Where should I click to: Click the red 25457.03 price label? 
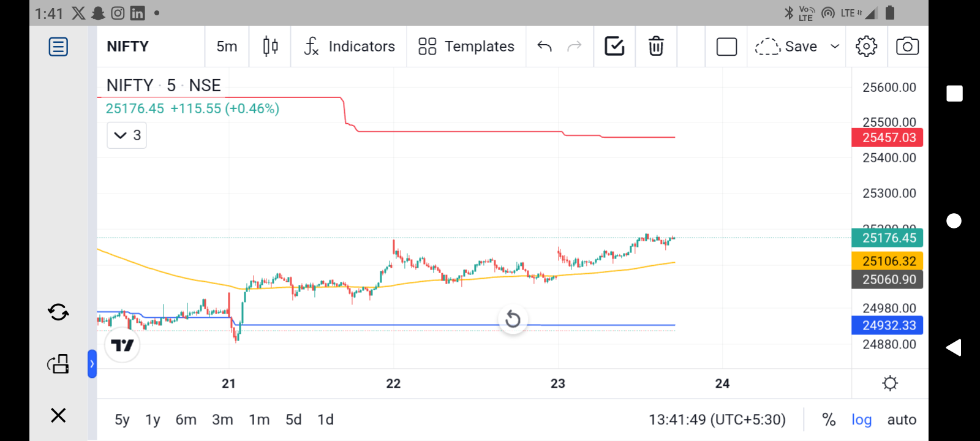tap(888, 137)
